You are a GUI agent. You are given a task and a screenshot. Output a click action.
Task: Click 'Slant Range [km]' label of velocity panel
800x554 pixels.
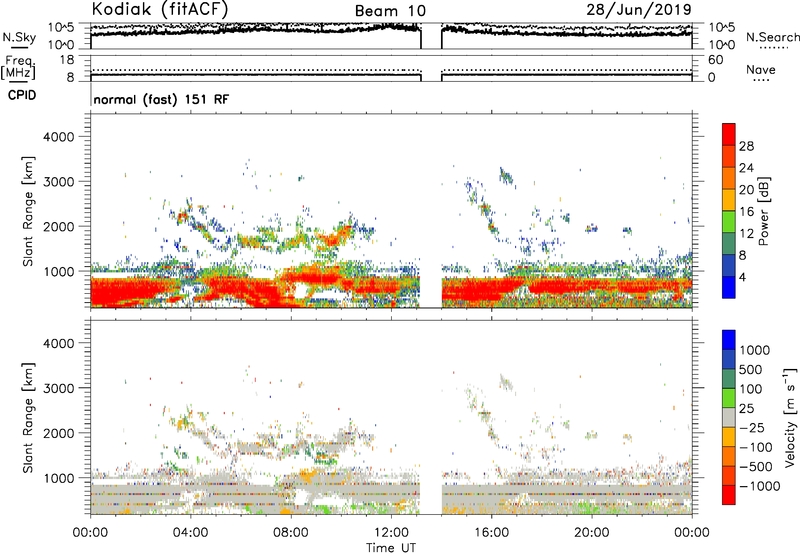tap(28, 417)
